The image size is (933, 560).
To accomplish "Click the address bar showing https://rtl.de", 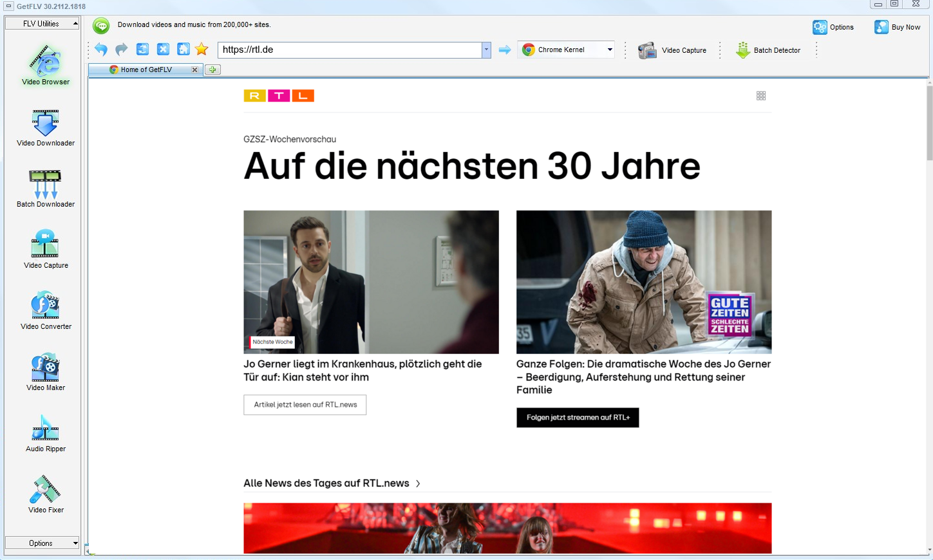I will pyautogui.click(x=350, y=50).
